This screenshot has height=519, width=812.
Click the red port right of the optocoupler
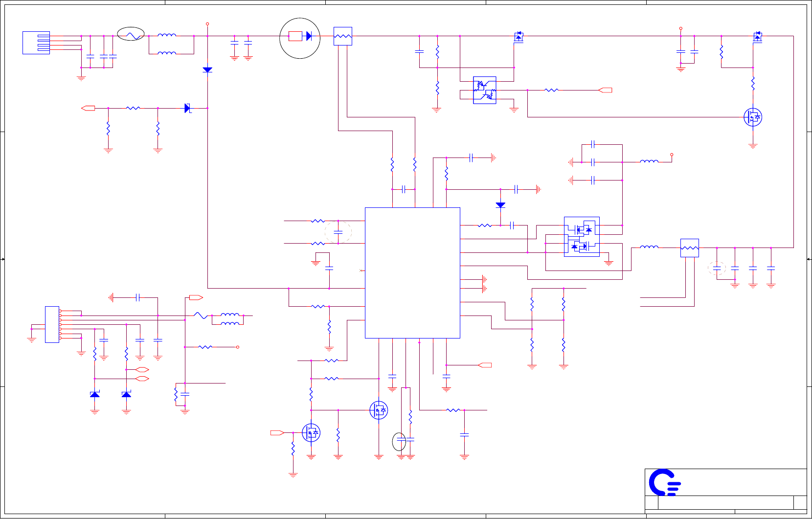tap(606, 90)
